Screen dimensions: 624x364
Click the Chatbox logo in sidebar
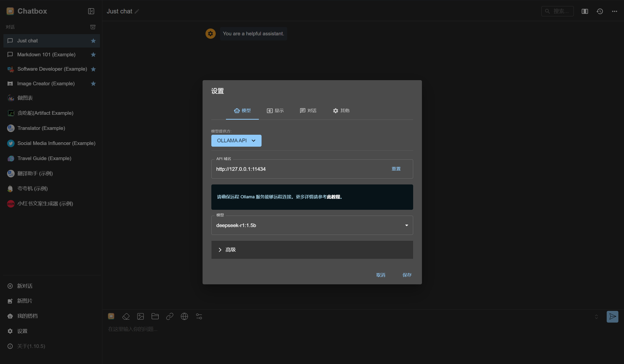click(10, 11)
